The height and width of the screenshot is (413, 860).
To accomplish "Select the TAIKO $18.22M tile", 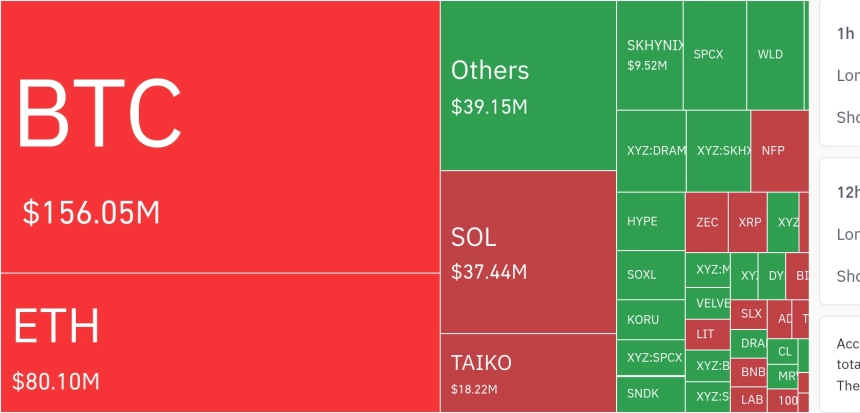I will click(528, 374).
